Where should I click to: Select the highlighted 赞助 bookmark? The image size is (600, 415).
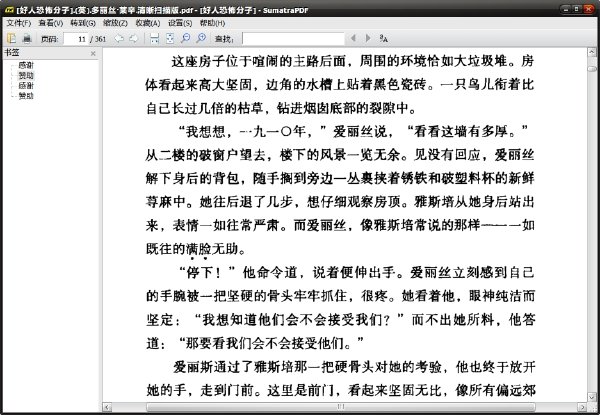26,75
